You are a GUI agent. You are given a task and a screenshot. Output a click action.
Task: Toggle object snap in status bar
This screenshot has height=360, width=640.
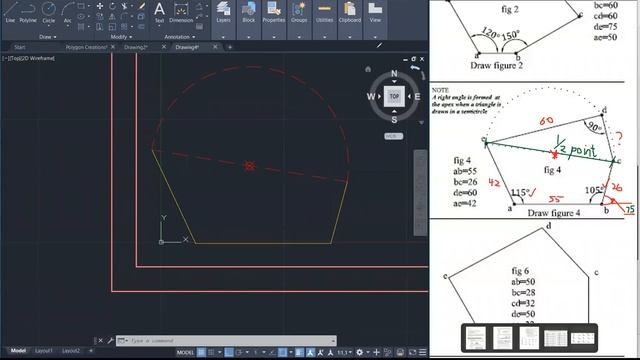pos(282,352)
